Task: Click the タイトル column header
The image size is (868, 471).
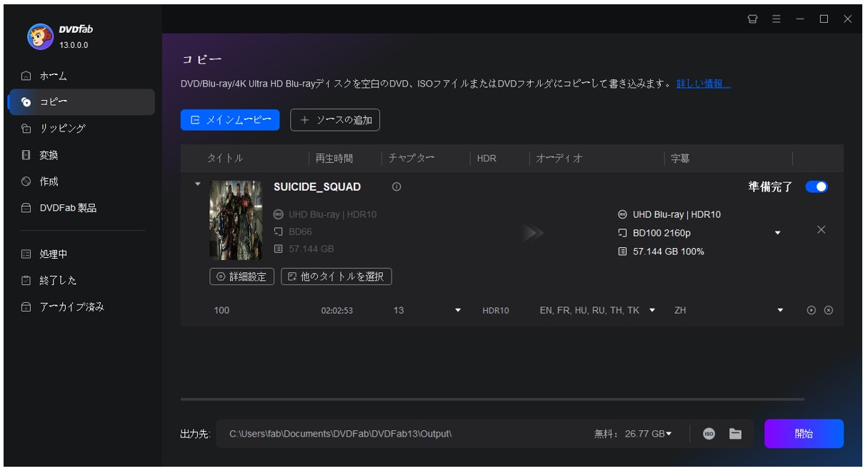Action: coord(225,159)
